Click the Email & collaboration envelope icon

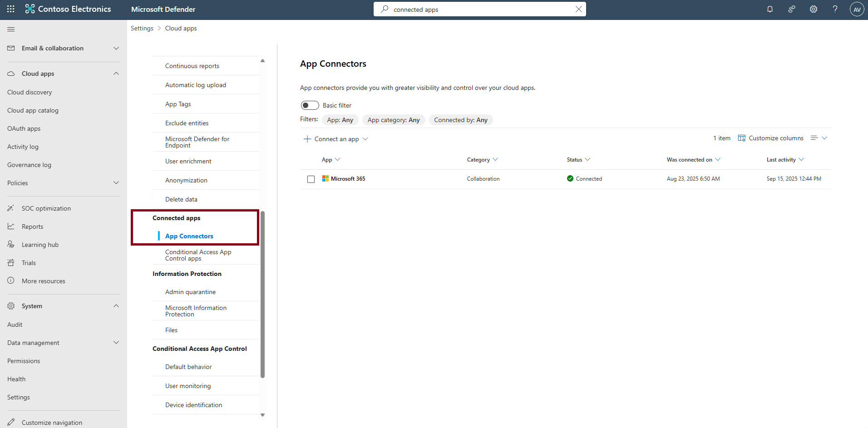[x=11, y=48]
